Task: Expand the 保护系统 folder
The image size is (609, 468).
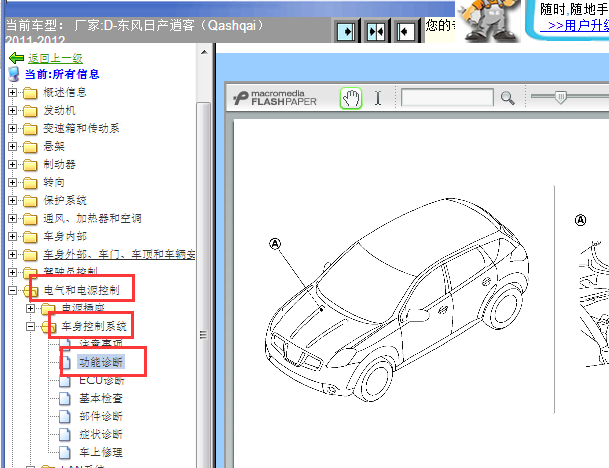Action: (12, 200)
